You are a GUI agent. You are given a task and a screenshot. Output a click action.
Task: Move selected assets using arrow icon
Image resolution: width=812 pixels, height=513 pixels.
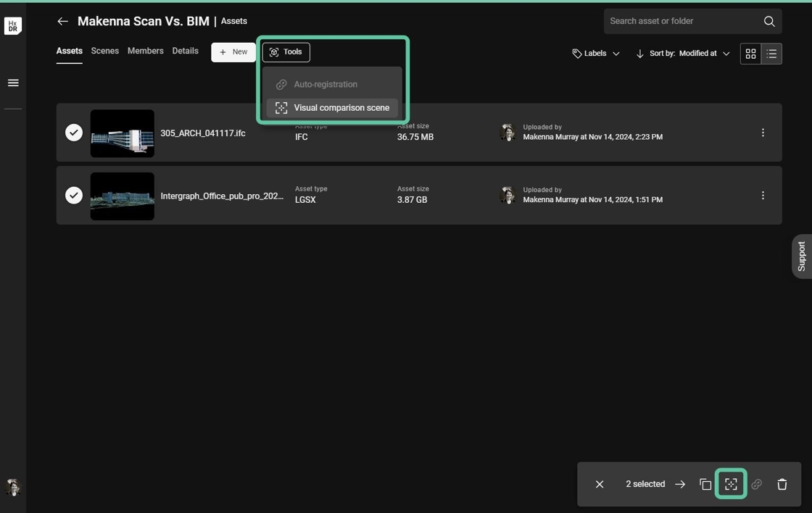(680, 484)
